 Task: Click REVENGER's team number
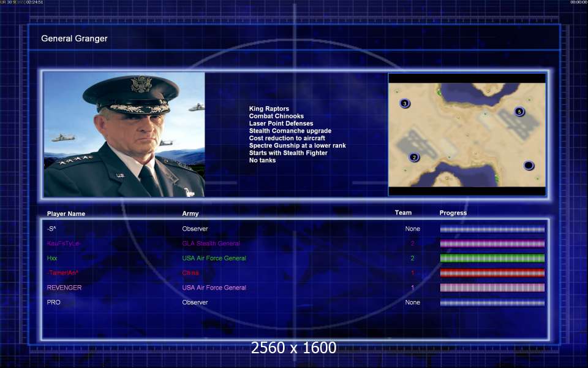click(x=412, y=288)
